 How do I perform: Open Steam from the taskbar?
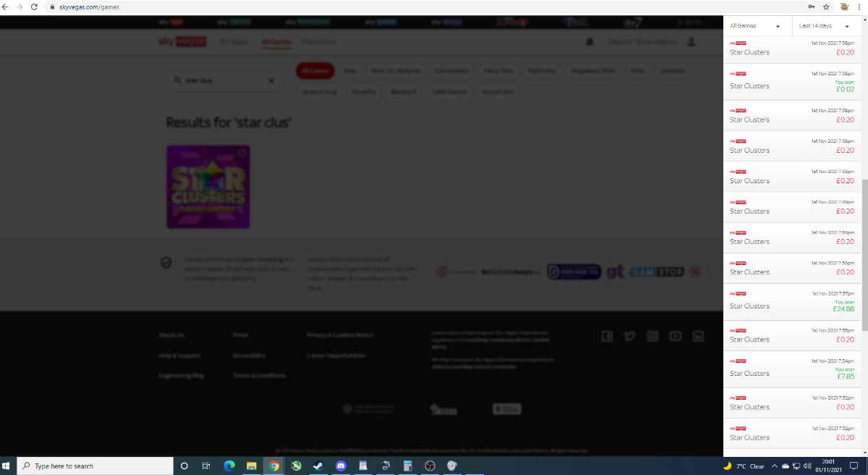318,466
